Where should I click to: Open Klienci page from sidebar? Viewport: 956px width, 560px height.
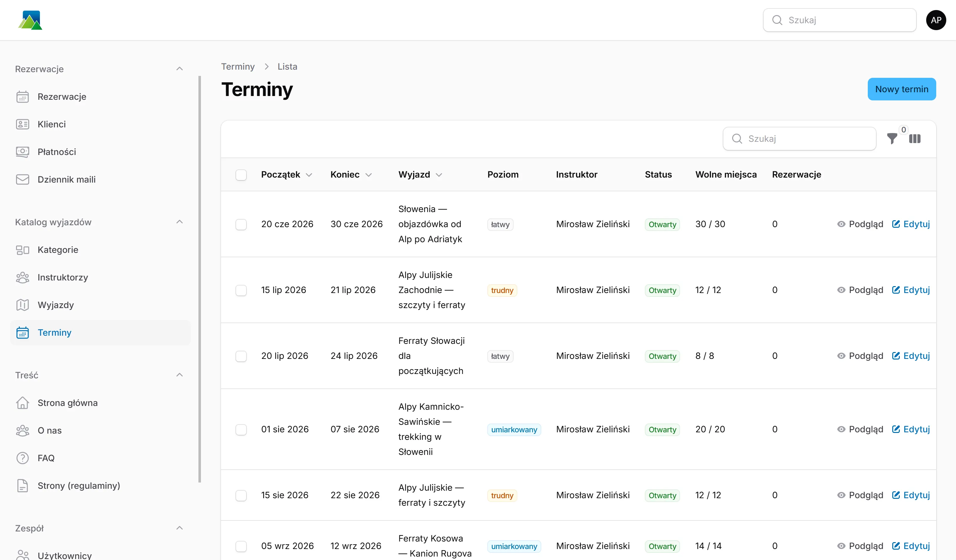[x=100, y=124]
